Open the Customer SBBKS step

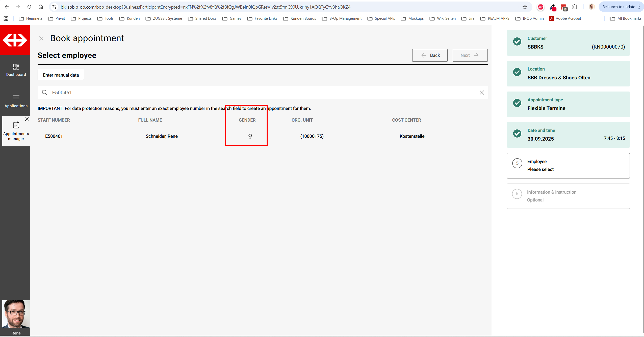568,43
